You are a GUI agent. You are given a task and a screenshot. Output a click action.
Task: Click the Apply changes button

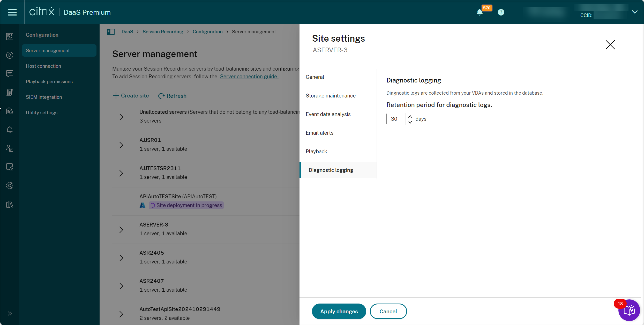click(339, 311)
